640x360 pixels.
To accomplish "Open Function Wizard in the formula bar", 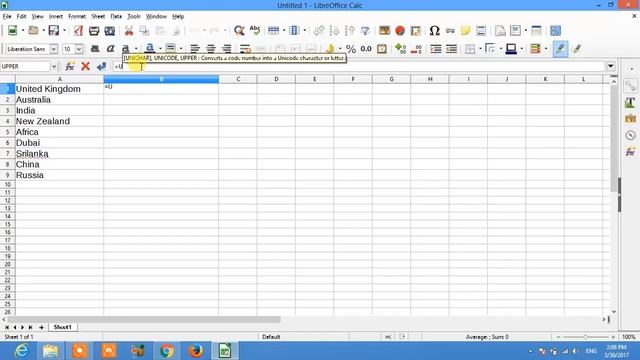I will 70,66.
